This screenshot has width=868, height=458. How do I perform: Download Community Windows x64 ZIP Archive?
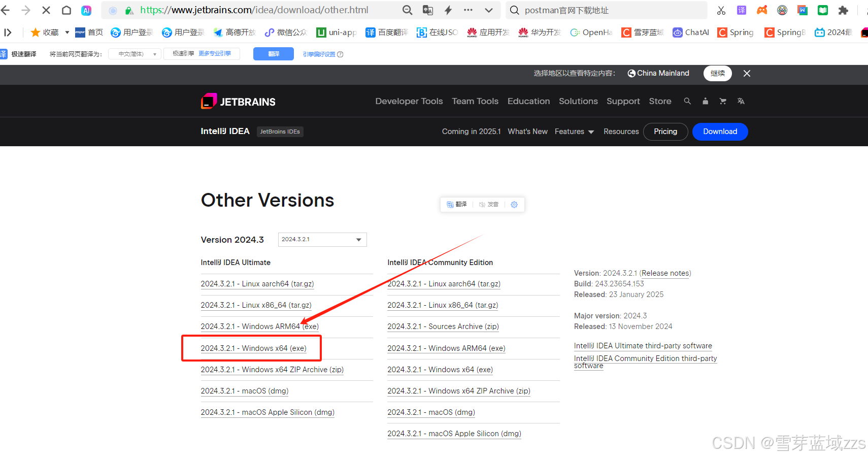pyautogui.click(x=459, y=391)
